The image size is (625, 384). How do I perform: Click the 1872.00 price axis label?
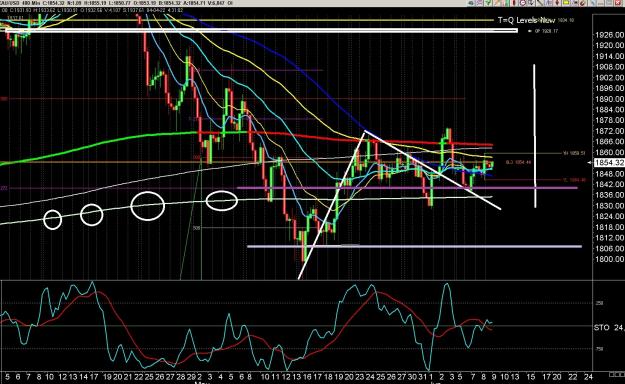tap(609, 131)
